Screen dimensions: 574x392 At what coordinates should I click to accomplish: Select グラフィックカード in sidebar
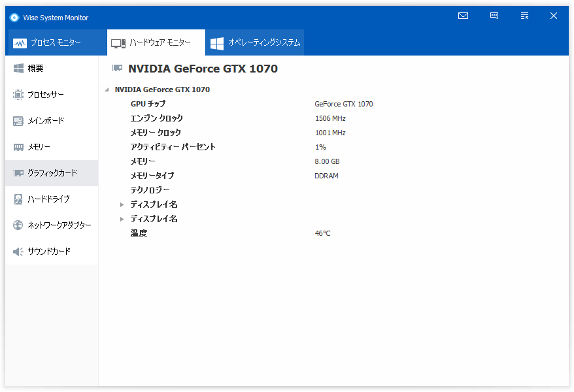(x=52, y=173)
